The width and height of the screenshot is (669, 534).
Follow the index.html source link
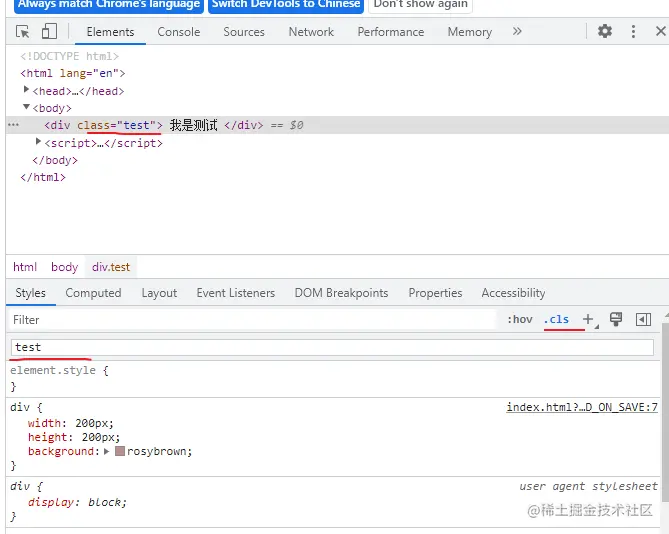[x=582, y=407]
